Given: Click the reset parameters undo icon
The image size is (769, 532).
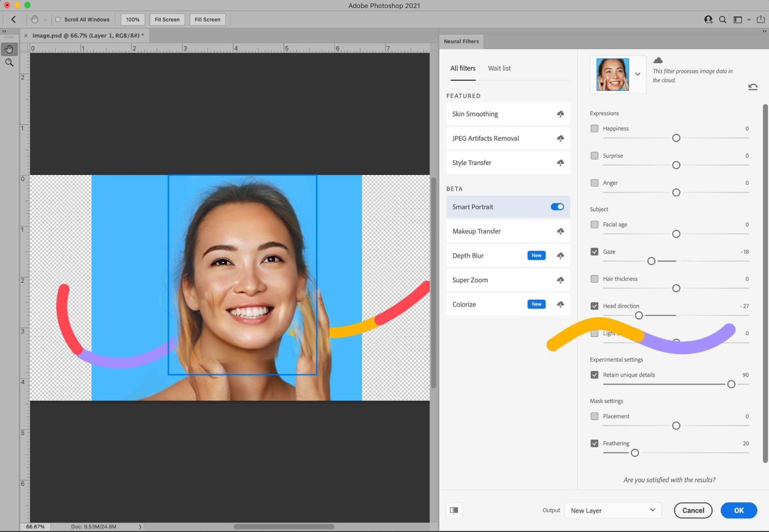Looking at the screenshot, I should pos(752,87).
